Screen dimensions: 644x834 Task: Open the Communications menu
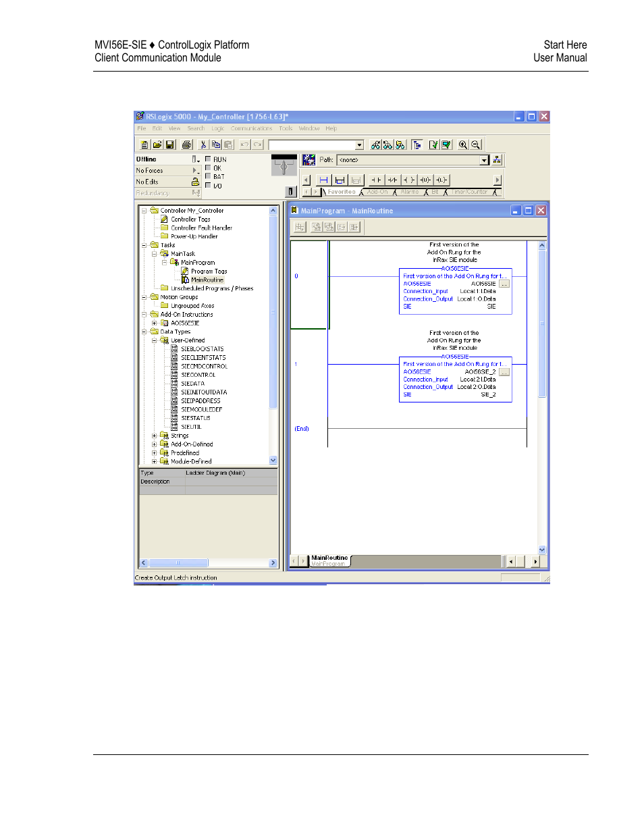point(251,128)
